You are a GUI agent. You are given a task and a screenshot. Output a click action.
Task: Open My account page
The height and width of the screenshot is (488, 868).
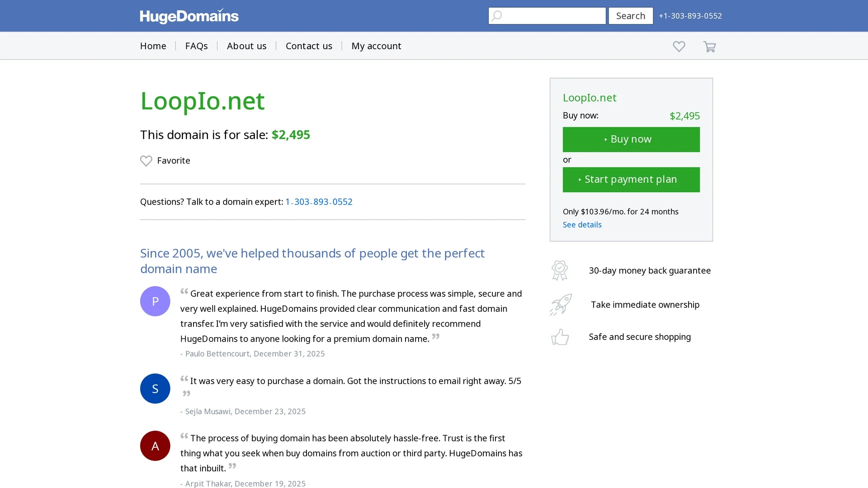(x=376, y=46)
